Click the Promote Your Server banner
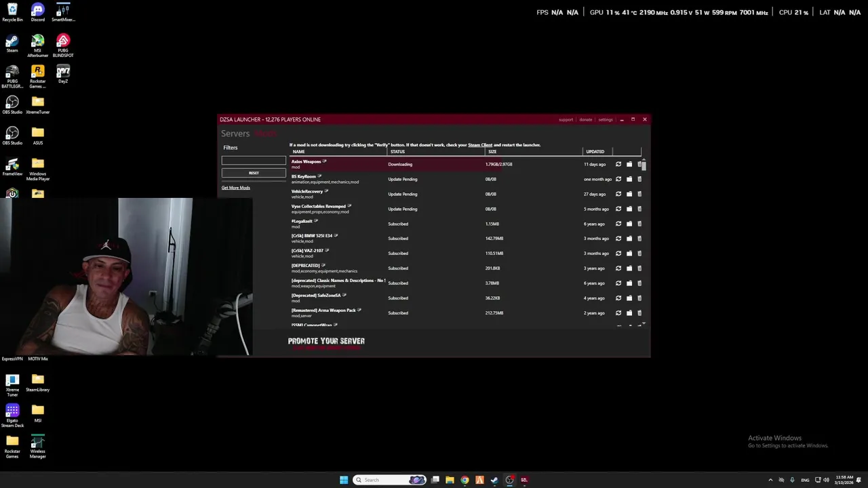868x488 pixels. (x=326, y=342)
